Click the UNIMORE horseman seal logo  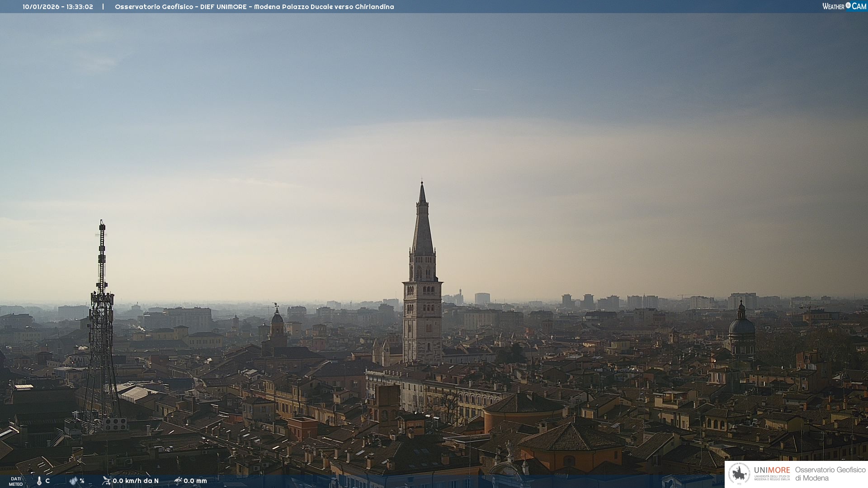(739, 474)
